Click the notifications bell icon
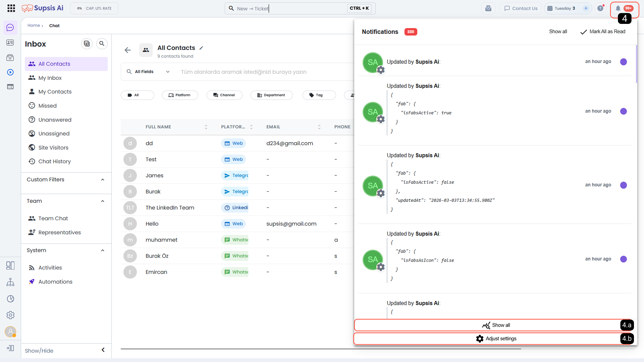Image resolution: width=644 pixels, height=362 pixels. (x=618, y=8)
